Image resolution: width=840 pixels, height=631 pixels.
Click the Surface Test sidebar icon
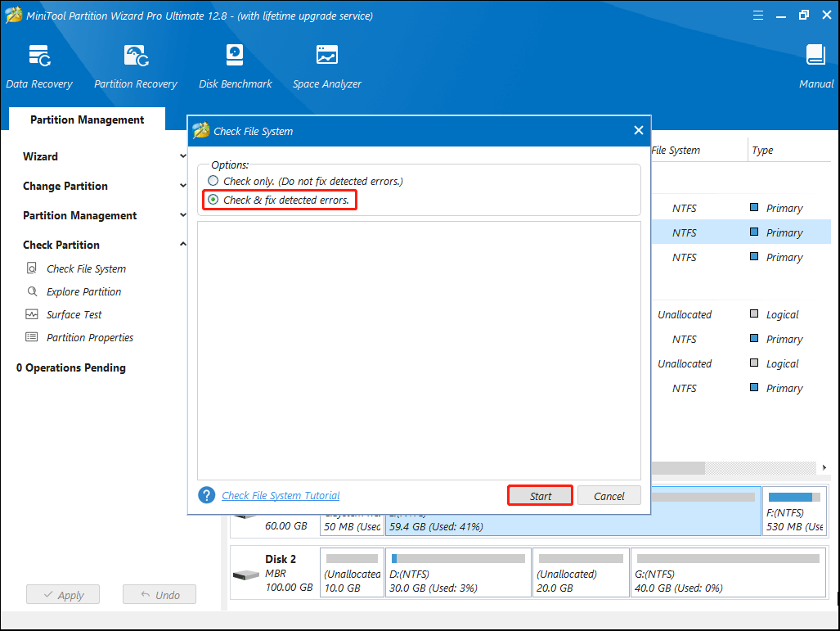tap(32, 314)
